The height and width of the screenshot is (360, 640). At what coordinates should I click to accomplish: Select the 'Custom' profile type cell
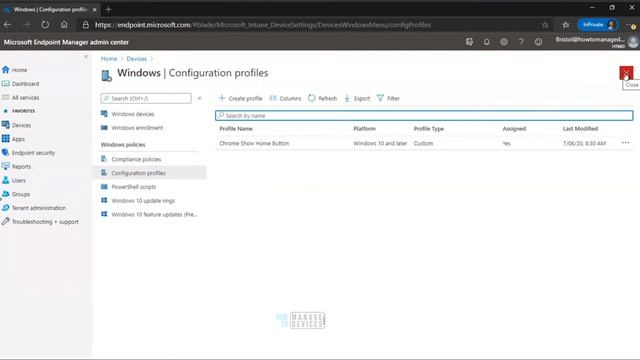pos(423,143)
